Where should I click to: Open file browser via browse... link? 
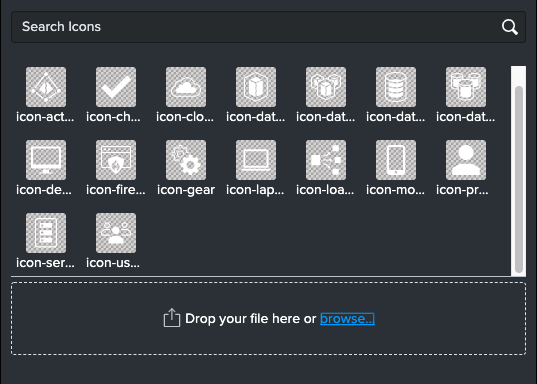347,319
